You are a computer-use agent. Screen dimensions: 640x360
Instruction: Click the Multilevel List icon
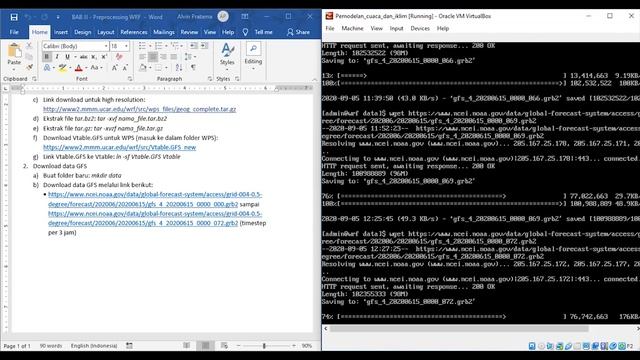(x=176, y=46)
